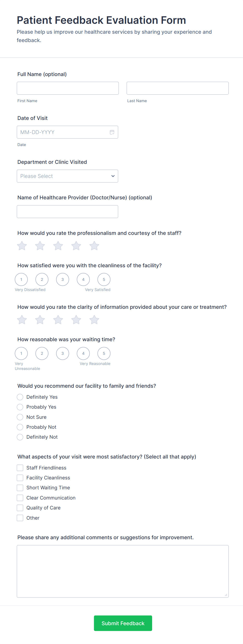
Task: Click the Healthcare Provider name field
Action: (67, 212)
